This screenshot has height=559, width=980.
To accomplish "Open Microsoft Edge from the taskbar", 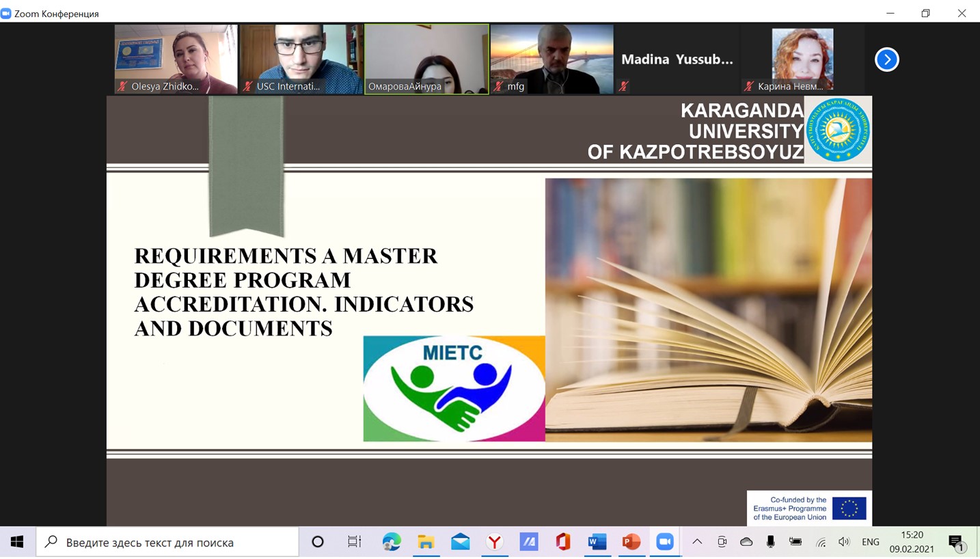I will pyautogui.click(x=392, y=542).
